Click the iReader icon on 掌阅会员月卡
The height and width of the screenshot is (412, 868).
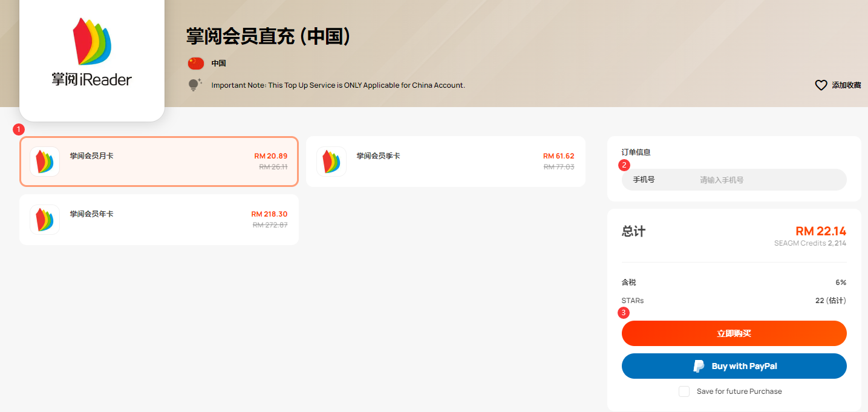[x=45, y=162]
